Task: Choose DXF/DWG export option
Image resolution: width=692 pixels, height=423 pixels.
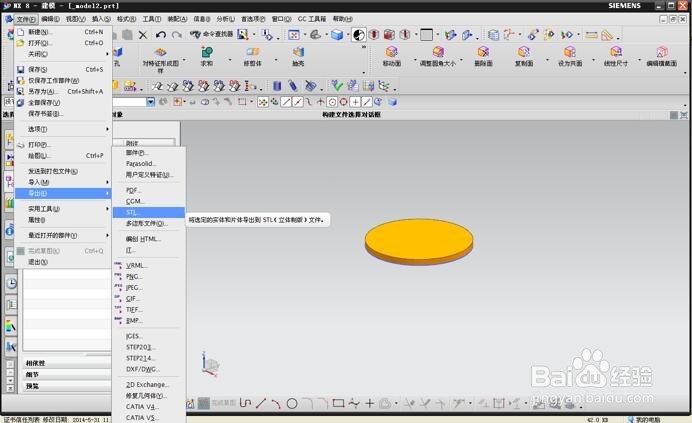Action: click(149, 369)
